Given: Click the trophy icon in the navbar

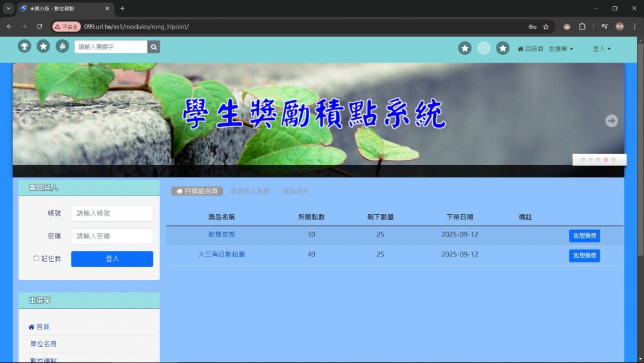Looking at the screenshot, I should pyautogui.click(x=24, y=46).
